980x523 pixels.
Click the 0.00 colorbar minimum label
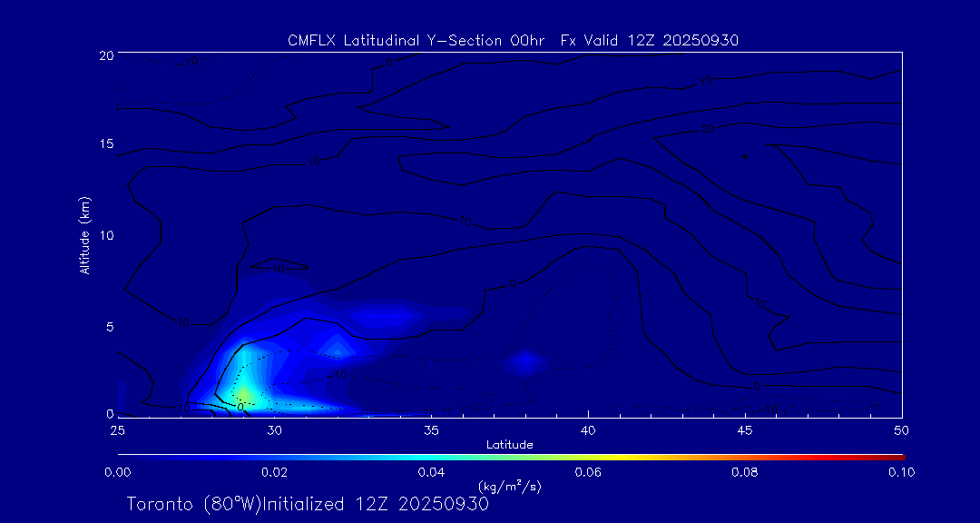point(118,472)
